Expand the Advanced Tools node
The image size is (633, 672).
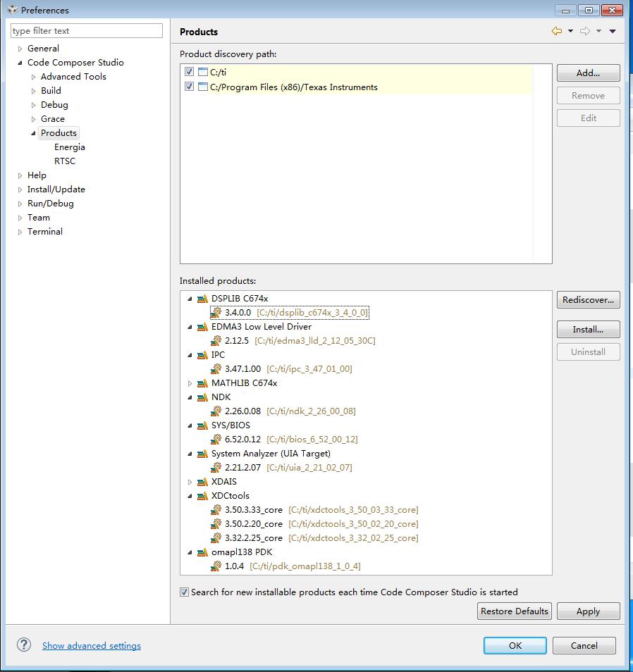[33, 77]
